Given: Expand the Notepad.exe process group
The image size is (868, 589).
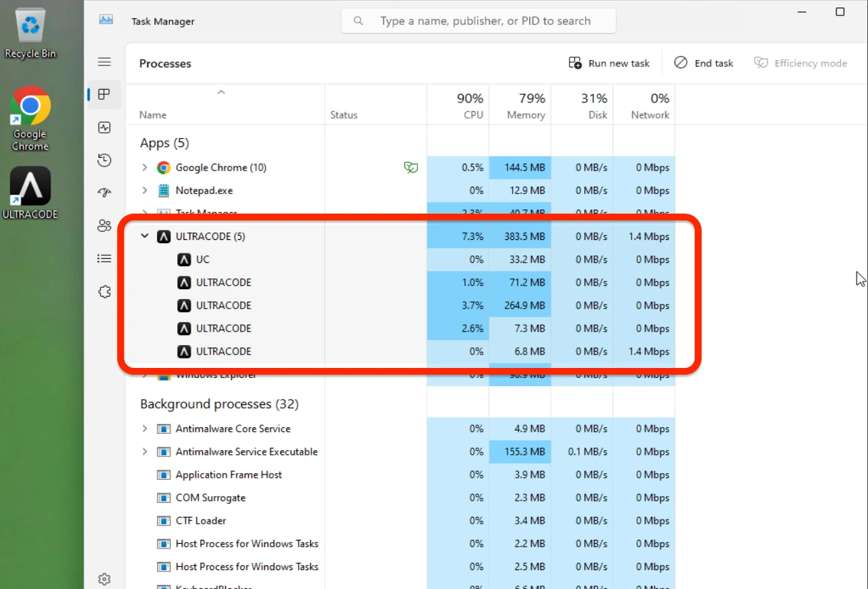Looking at the screenshot, I should (144, 191).
